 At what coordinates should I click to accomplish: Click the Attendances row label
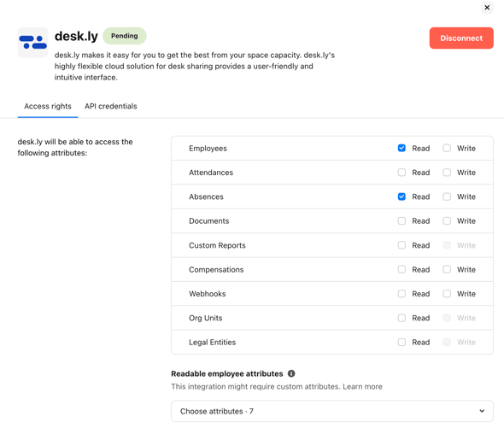pyautogui.click(x=211, y=173)
